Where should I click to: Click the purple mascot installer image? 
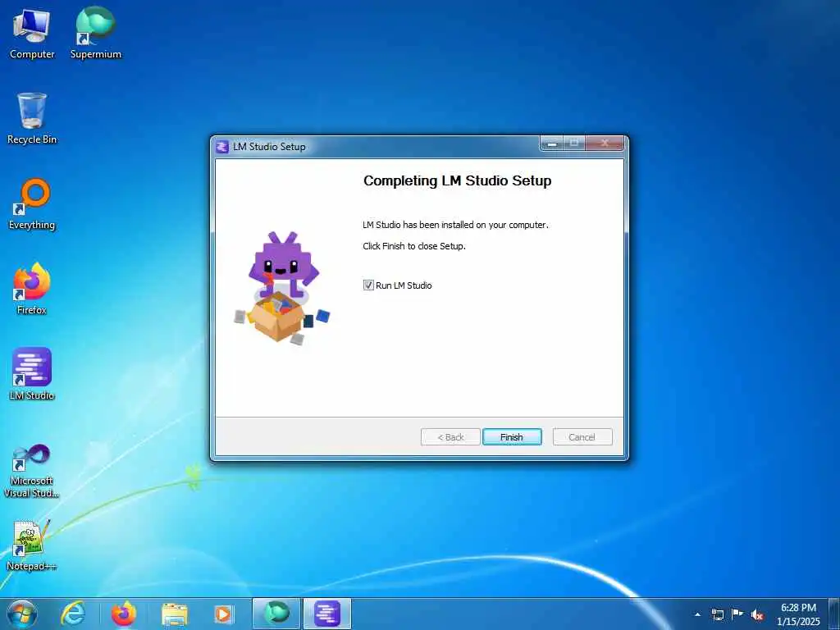click(x=282, y=288)
